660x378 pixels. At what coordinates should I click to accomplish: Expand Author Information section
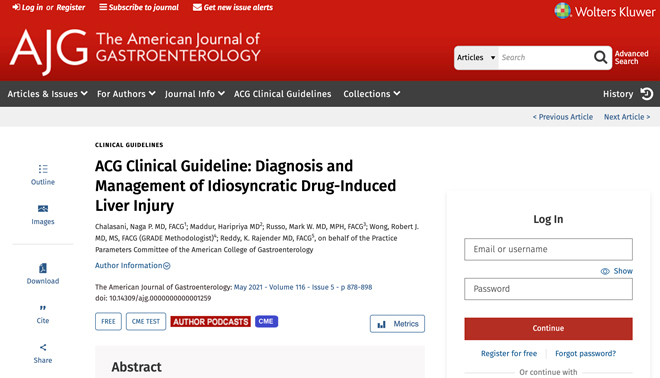tap(133, 266)
